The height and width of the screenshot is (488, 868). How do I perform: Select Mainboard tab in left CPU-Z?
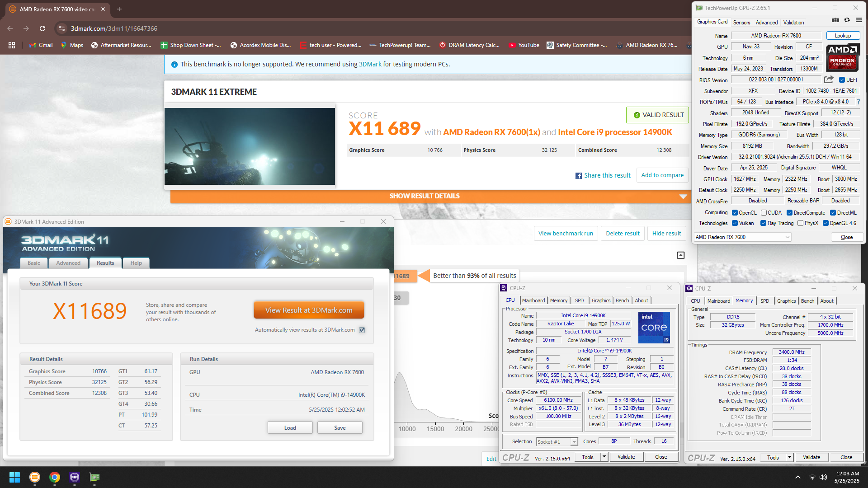tap(533, 301)
